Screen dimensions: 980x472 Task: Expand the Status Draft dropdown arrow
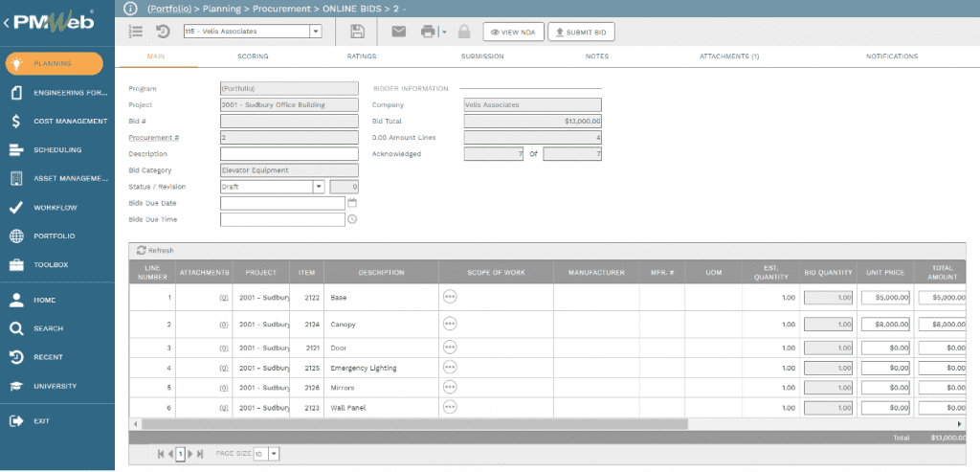point(319,187)
